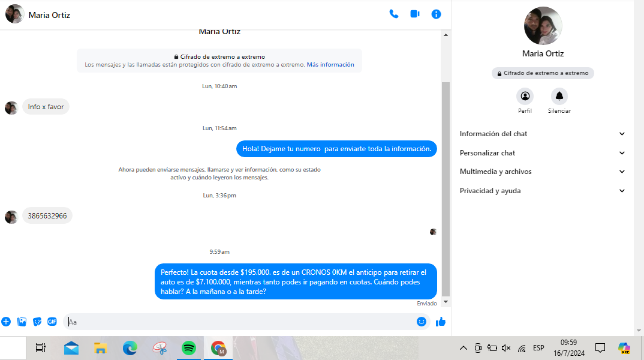
Task: Open Maria Ortiz's Perfil
Action: pos(525,96)
